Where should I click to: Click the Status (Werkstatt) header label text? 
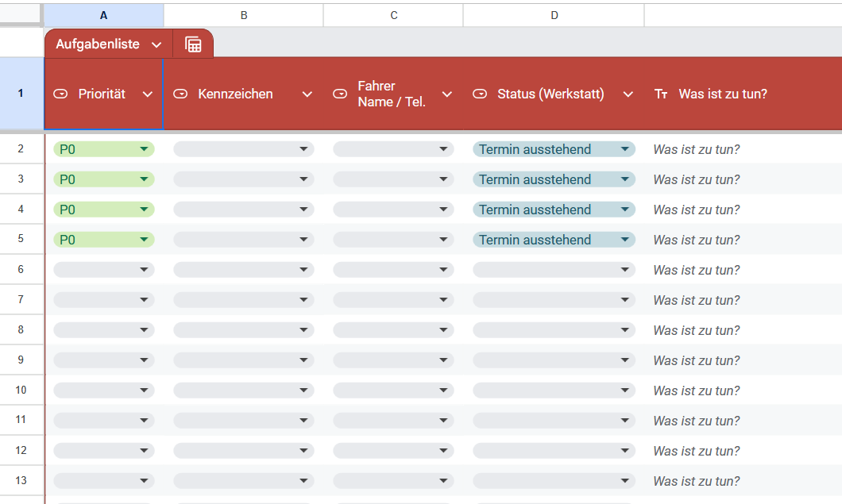(x=550, y=94)
